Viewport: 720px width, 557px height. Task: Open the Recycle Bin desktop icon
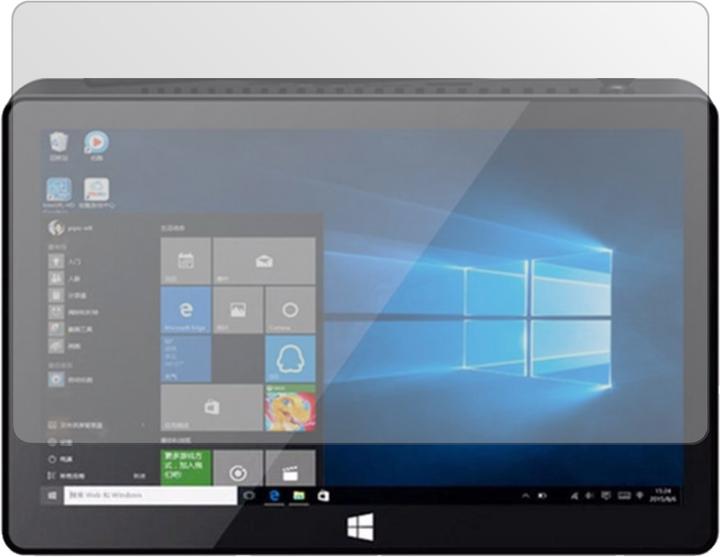pyautogui.click(x=59, y=146)
